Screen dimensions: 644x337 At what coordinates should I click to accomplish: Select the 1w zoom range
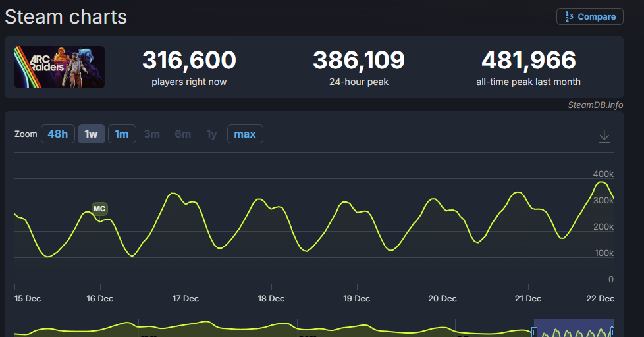pyautogui.click(x=91, y=134)
